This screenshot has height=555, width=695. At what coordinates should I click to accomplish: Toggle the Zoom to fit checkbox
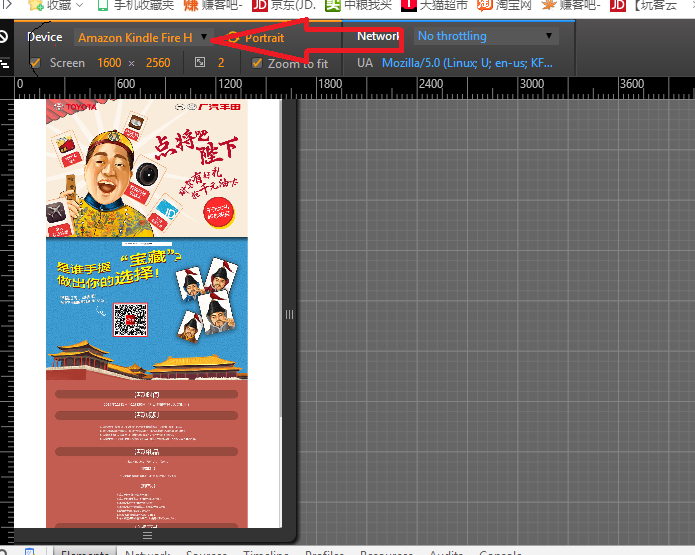click(257, 63)
